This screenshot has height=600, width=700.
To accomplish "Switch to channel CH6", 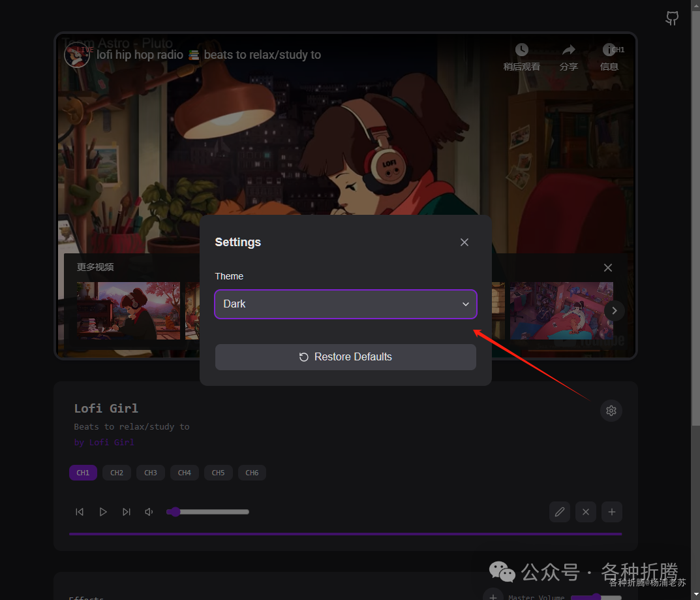I will (x=252, y=473).
